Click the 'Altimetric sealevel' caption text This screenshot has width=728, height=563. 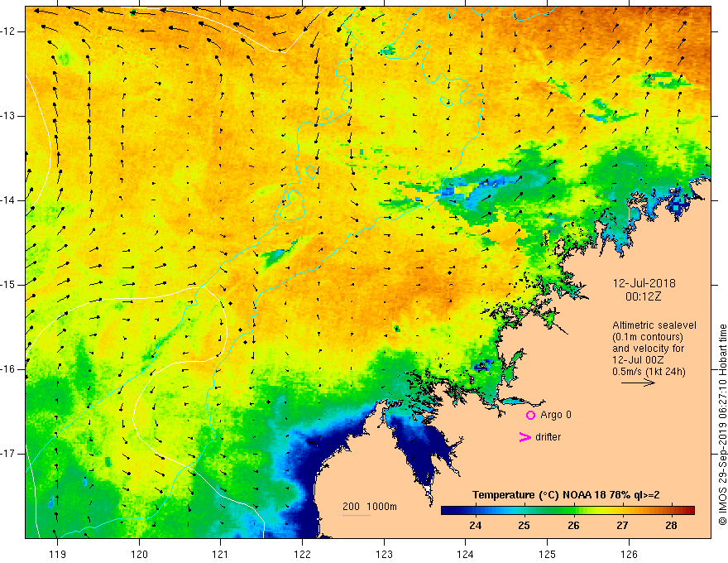pyautogui.click(x=654, y=325)
